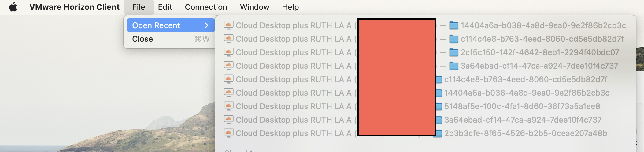This screenshot has width=644, height=152.
Task: Click cloud desktop icon in 2cf5c150 row
Action: point(229,52)
